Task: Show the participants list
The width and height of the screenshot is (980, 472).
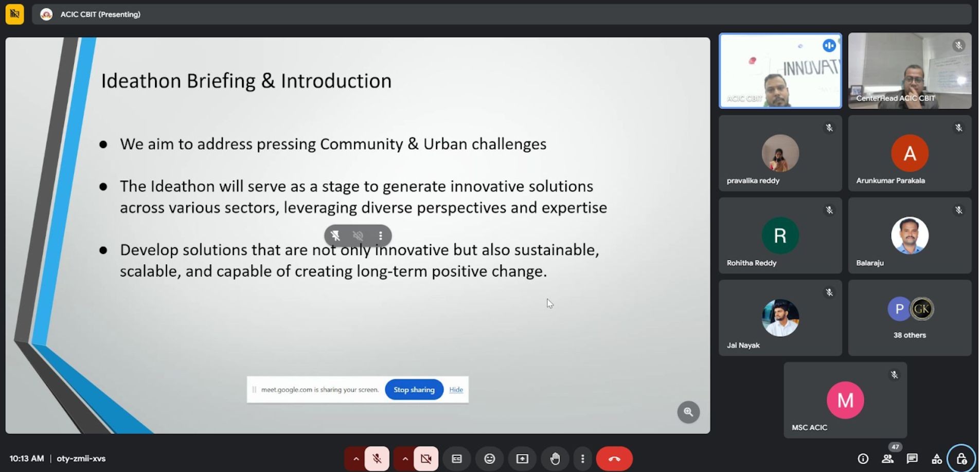Action: [887, 459]
